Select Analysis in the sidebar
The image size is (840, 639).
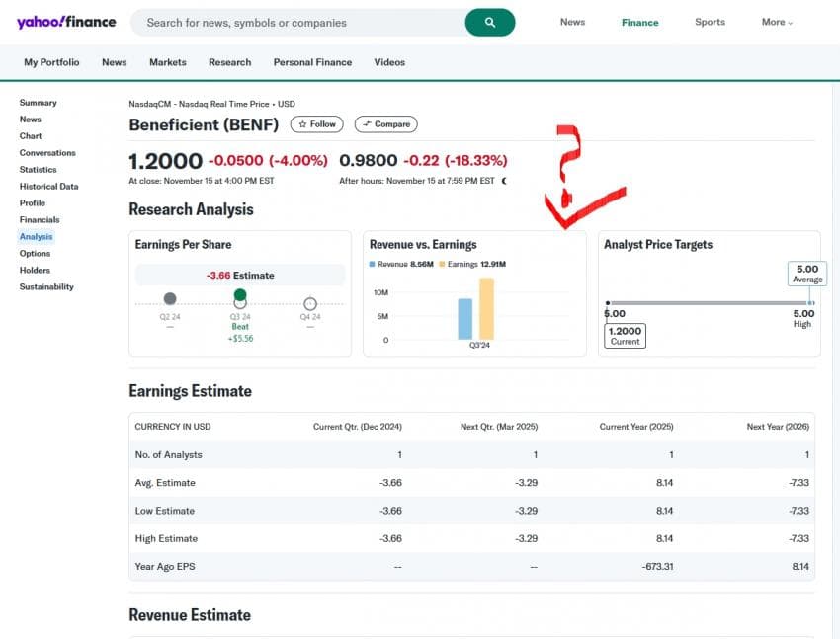(x=36, y=237)
